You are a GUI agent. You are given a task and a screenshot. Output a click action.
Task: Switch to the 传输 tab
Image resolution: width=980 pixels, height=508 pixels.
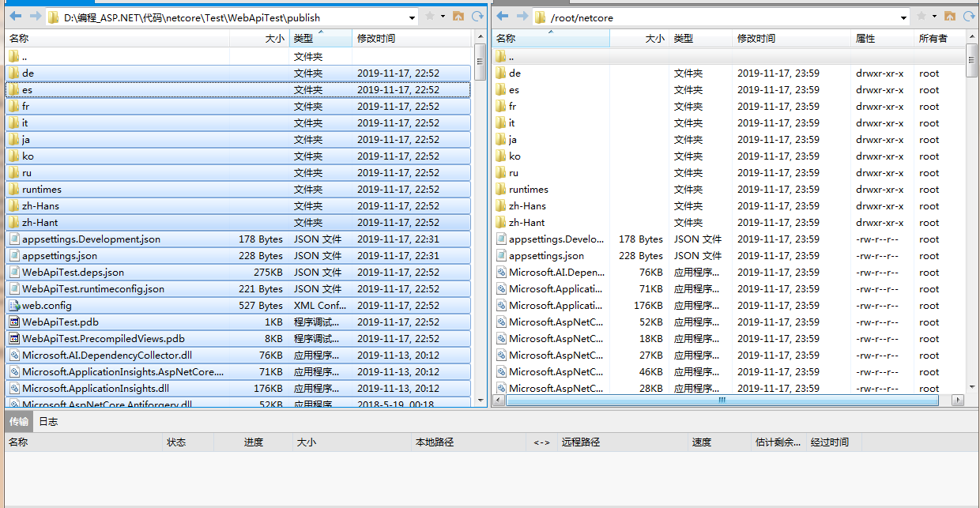tap(19, 422)
